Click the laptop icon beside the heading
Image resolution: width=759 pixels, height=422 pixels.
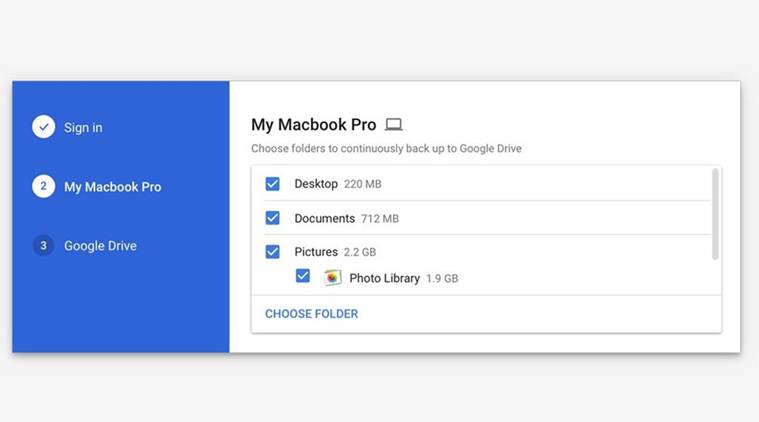click(x=394, y=125)
